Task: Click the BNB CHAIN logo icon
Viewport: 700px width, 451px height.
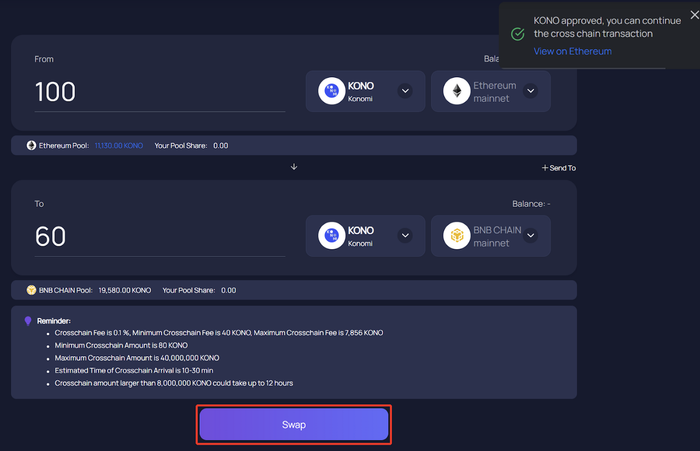Action: click(x=456, y=236)
